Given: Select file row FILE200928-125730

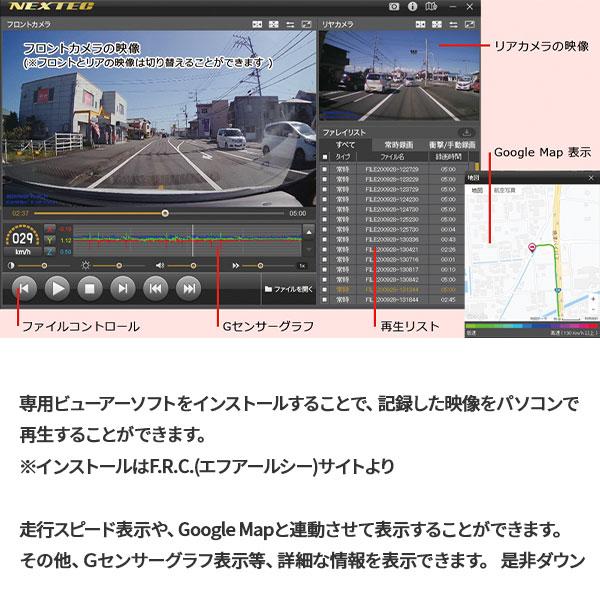Looking at the screenshot, I should click(x=393, y=230).
